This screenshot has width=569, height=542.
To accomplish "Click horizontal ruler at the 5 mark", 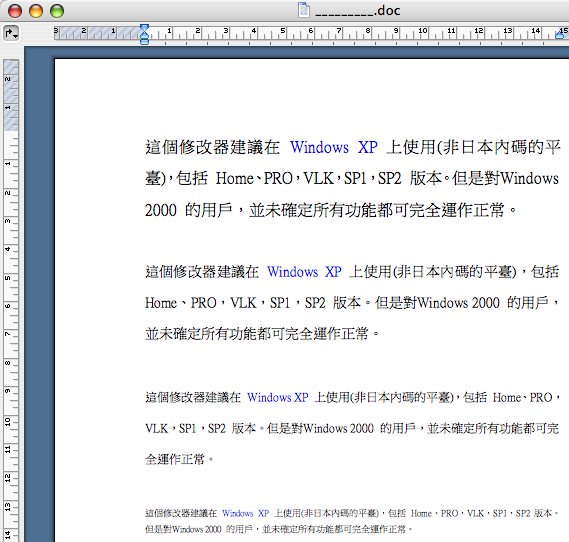I will coord(282,31).
